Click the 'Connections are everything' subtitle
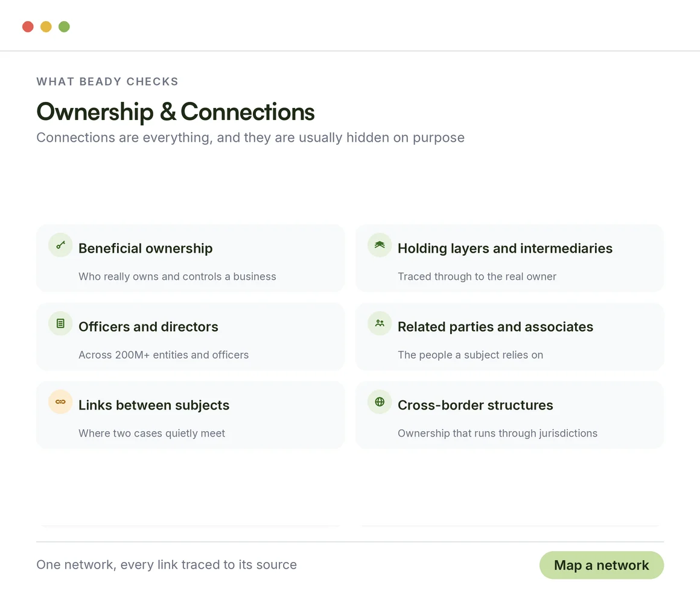Screen dimensions: 700x603 coord(250,138)
